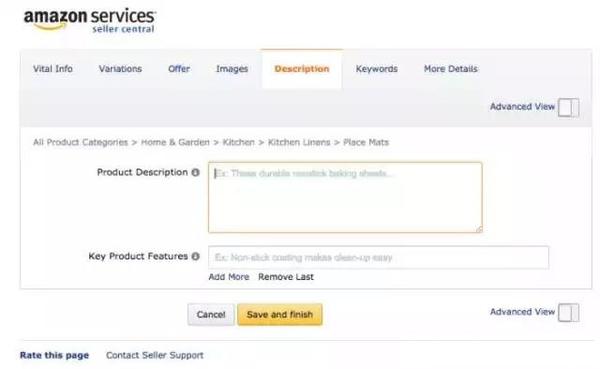Click the Rate this page link
Viewport: 600px width, 369px height.
tap(54, 355)
